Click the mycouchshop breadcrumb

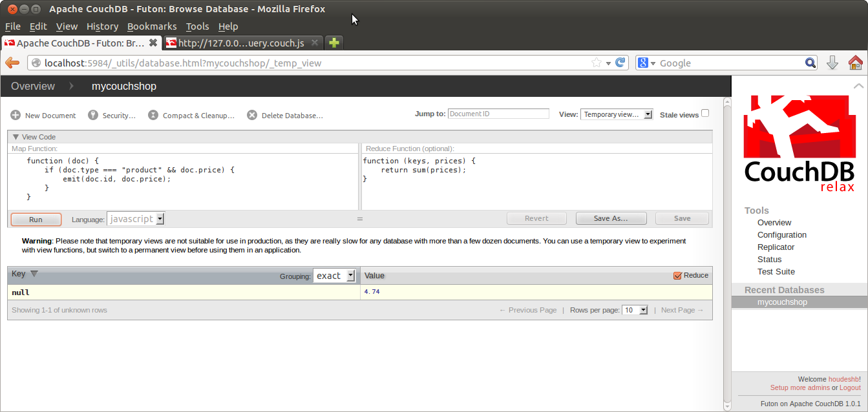124,86
